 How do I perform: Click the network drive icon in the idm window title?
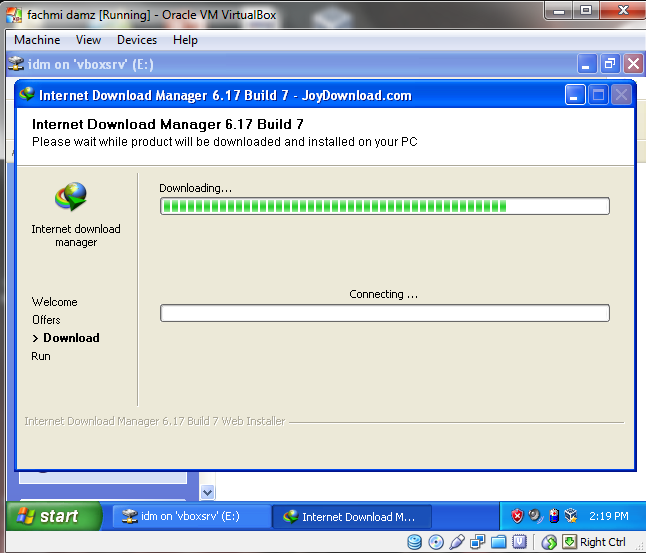[x=16, y=64]
